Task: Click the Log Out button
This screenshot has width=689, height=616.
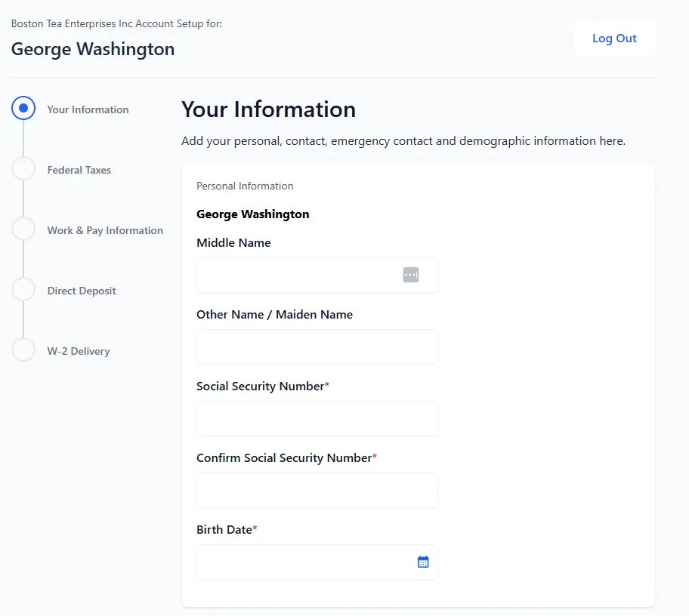Action: pyautogui.click(x=614, y=38)
